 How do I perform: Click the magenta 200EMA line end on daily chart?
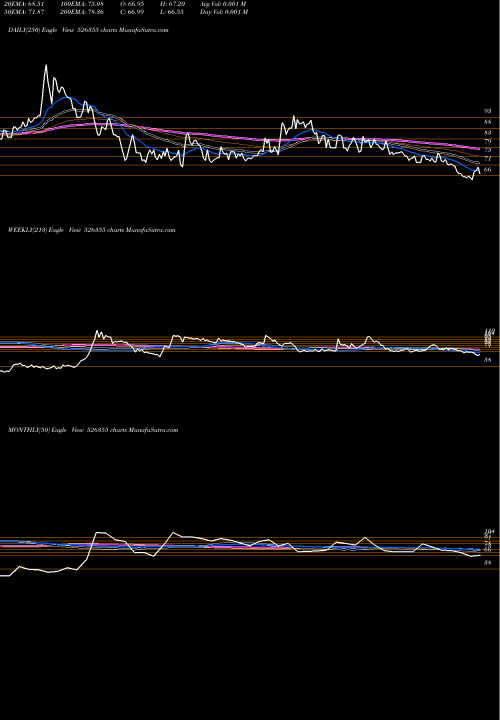[479, 149]
